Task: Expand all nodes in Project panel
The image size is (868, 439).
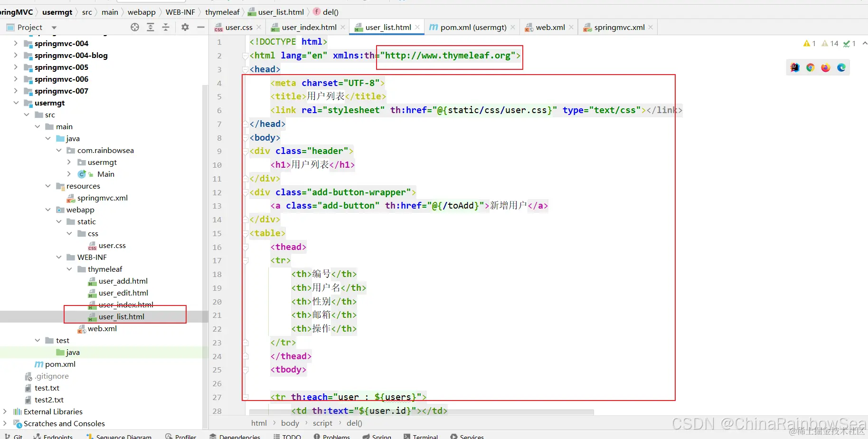Action: (x=151, y=28)
